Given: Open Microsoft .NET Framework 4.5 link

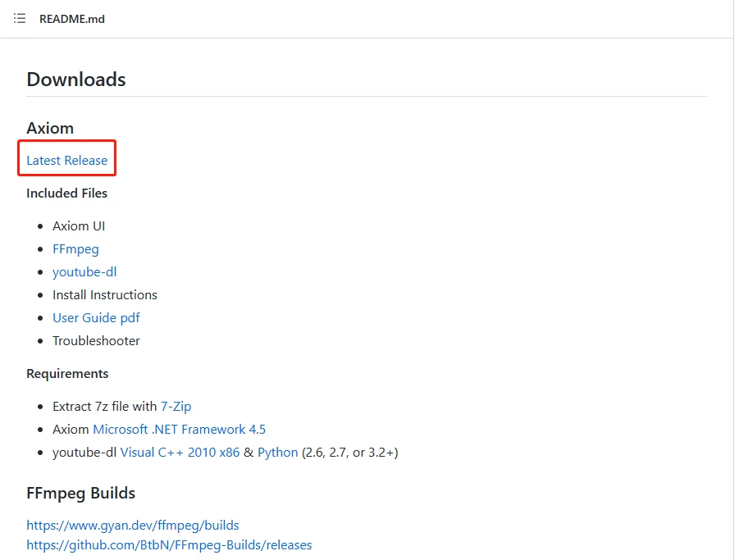Looking at the screenshot, I should tap(179, 429).
